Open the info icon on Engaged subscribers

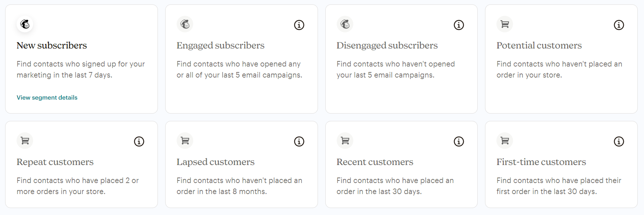[299, 25]
